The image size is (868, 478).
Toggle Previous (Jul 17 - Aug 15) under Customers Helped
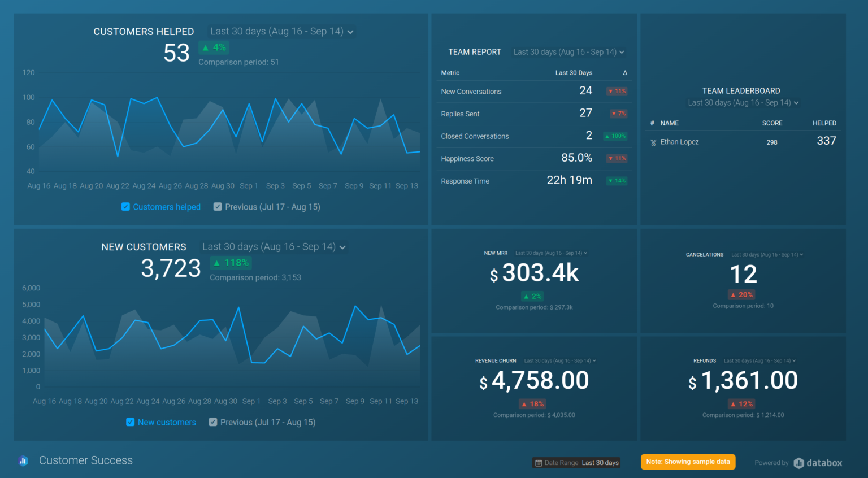218,207
